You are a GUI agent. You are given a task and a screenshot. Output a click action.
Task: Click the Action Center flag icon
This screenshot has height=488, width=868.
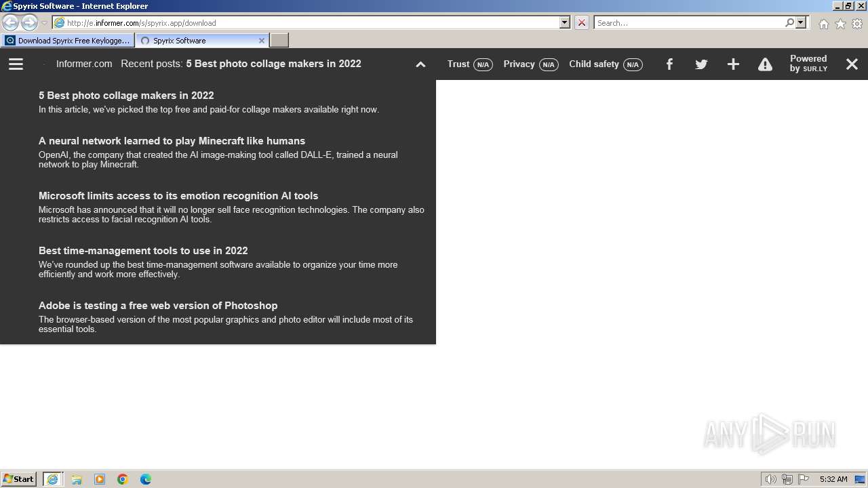[804, 479]
